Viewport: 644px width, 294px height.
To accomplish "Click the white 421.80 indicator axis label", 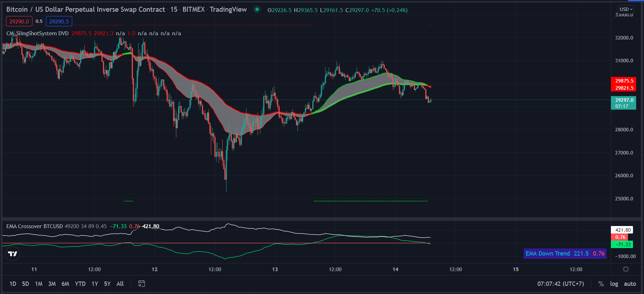I will (x=622, y=230).
